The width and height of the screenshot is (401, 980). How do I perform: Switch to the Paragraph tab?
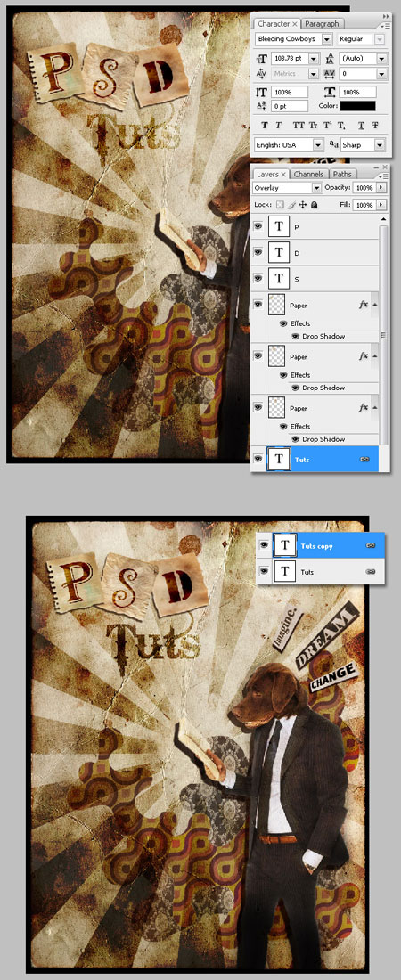click(x=322, y=24)
